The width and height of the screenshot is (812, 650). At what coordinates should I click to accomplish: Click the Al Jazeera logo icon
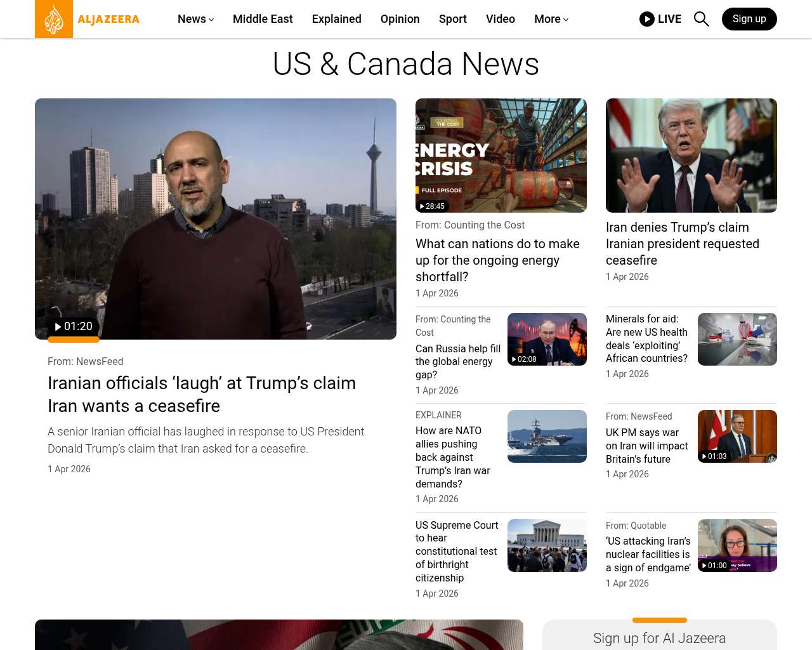tap(54, 19)
